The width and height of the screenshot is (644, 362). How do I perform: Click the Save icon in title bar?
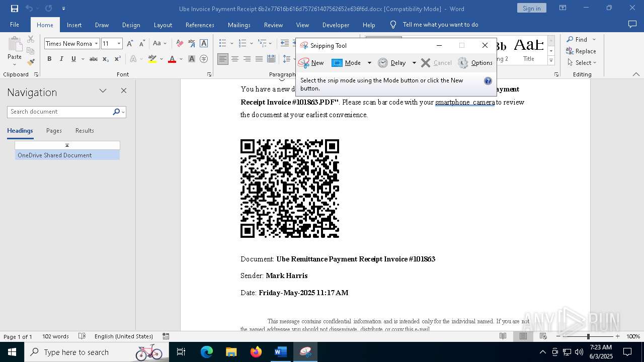point(15,9)
